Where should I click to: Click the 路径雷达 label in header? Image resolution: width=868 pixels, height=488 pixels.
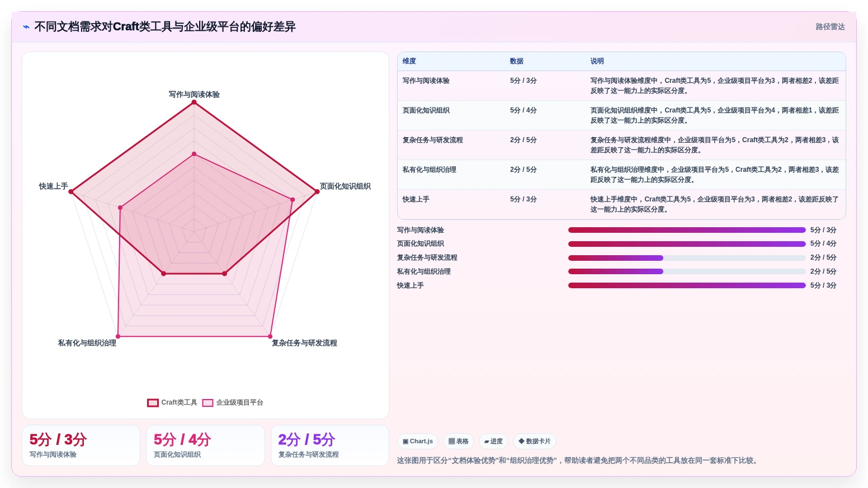point(830,27)
